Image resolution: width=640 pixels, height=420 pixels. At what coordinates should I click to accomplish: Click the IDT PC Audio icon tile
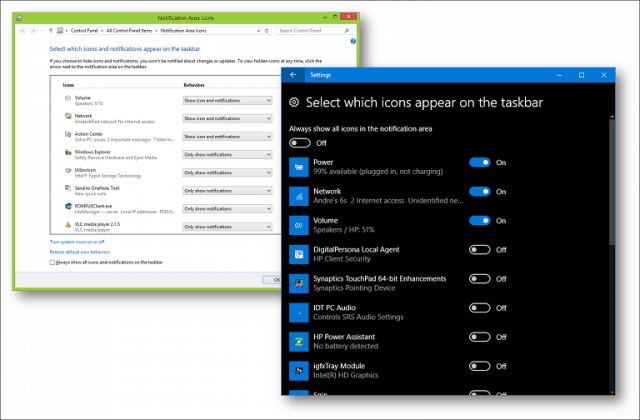click(x=299, y=313)
